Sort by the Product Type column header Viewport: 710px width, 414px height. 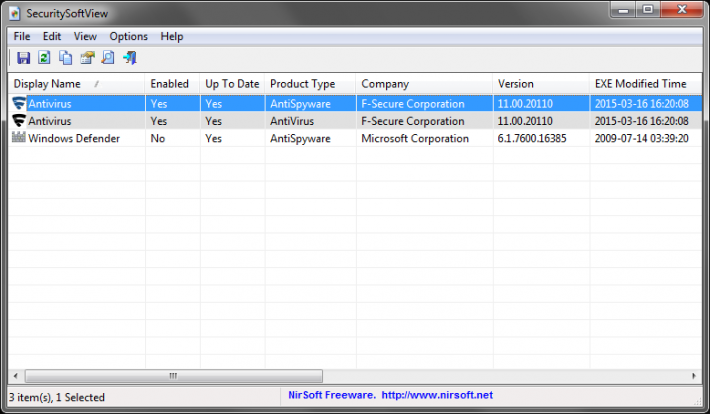pyautogui.click(x=310, y=84)
